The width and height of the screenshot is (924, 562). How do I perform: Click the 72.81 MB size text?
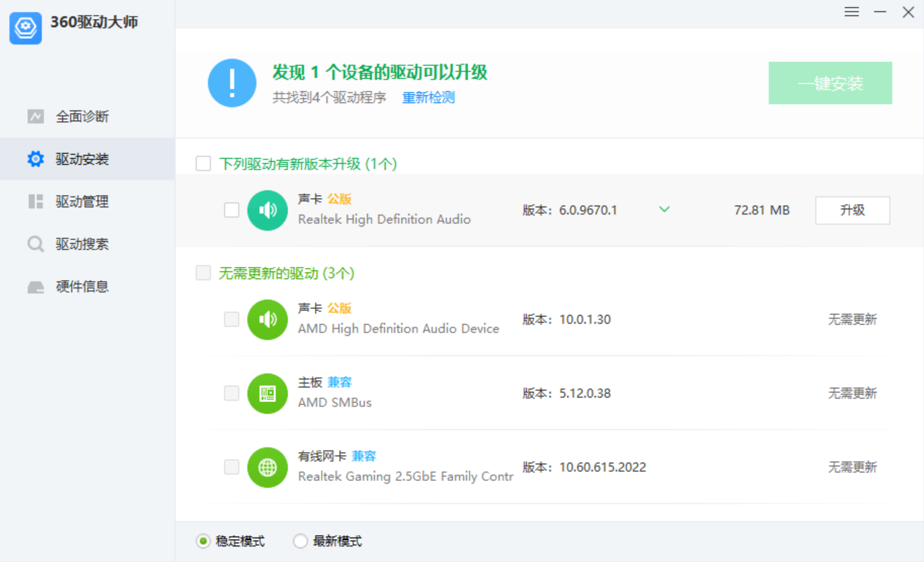pyautogui.click(x=762, y=210)
